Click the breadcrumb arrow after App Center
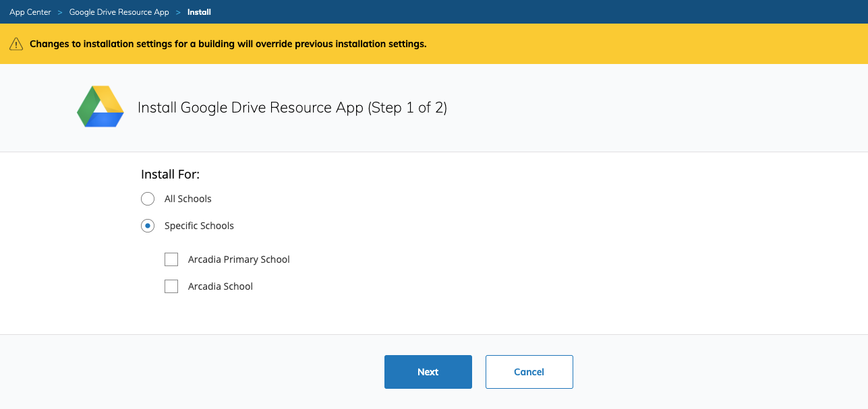Image resolution: width=868 pixels, height=409 pixels. [60, 12]
